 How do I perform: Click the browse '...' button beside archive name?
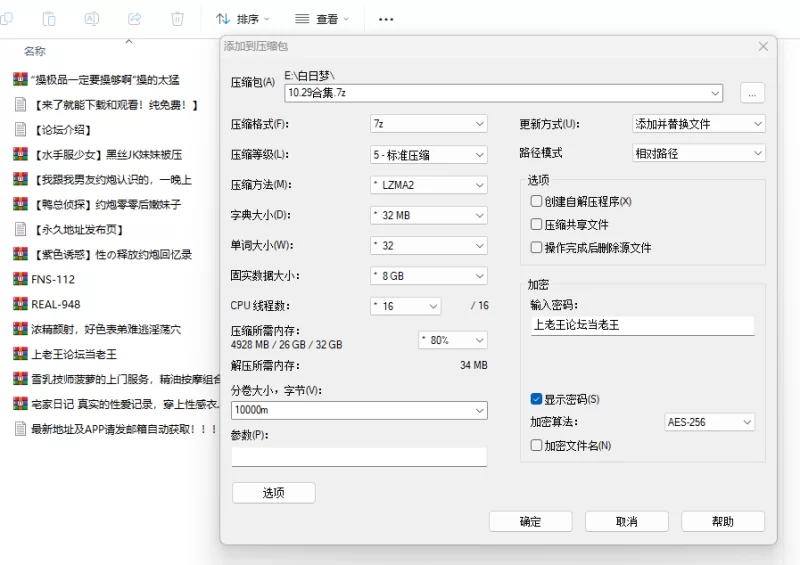click(752, 93)
